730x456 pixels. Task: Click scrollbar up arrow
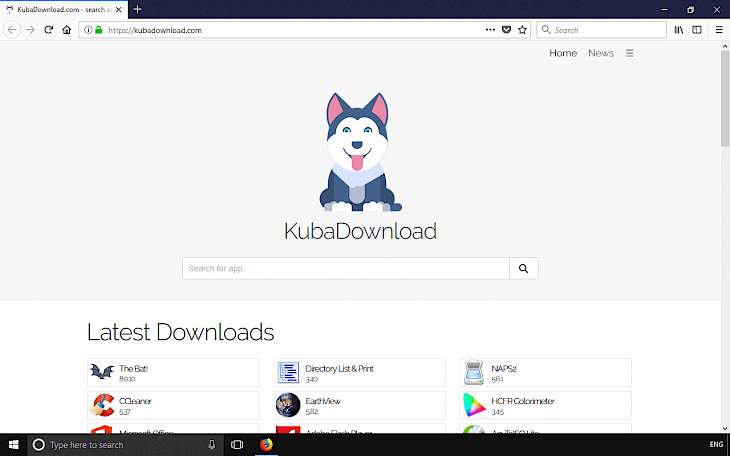pyautogui.click(x=725, y=46)
